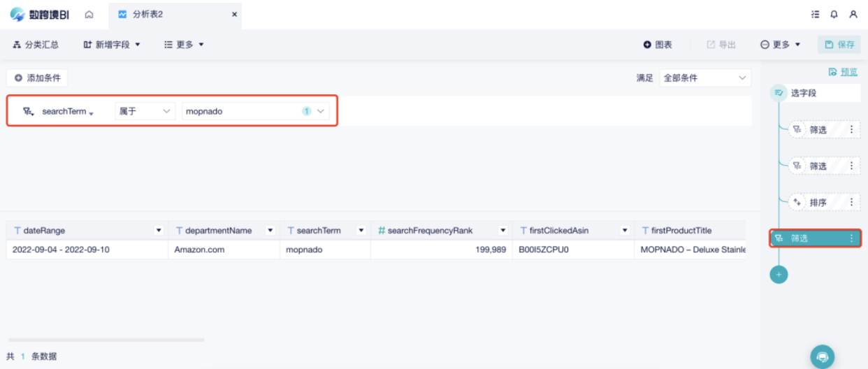Open the support chat floating button
868x369 pixels.
coord(822,356)
